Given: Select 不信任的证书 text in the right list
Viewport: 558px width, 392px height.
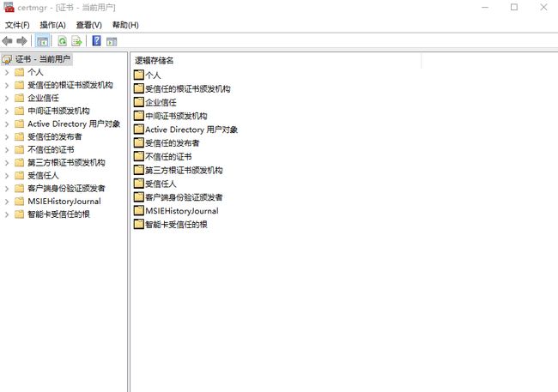Looking at the screenshot, I should coord(168,156).
